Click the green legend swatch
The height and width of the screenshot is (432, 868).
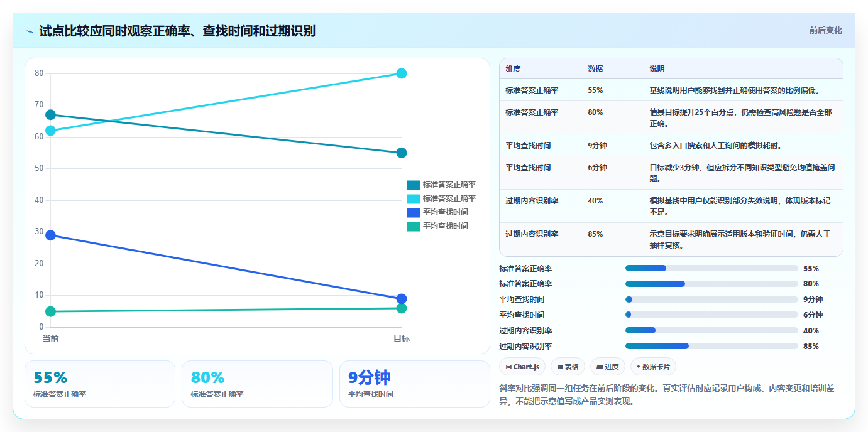tap(414, 226)
